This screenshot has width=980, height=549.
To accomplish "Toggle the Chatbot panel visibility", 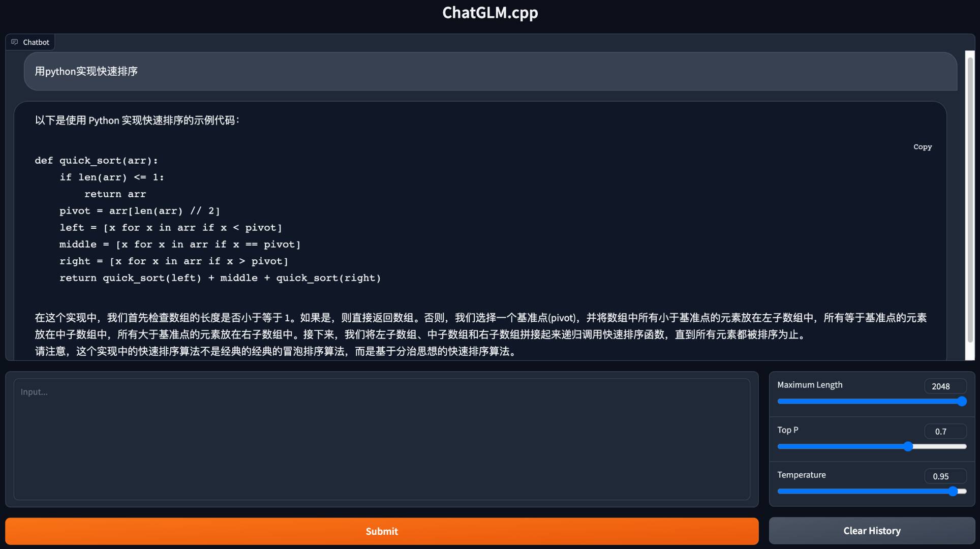I will (x=30, y=42).
